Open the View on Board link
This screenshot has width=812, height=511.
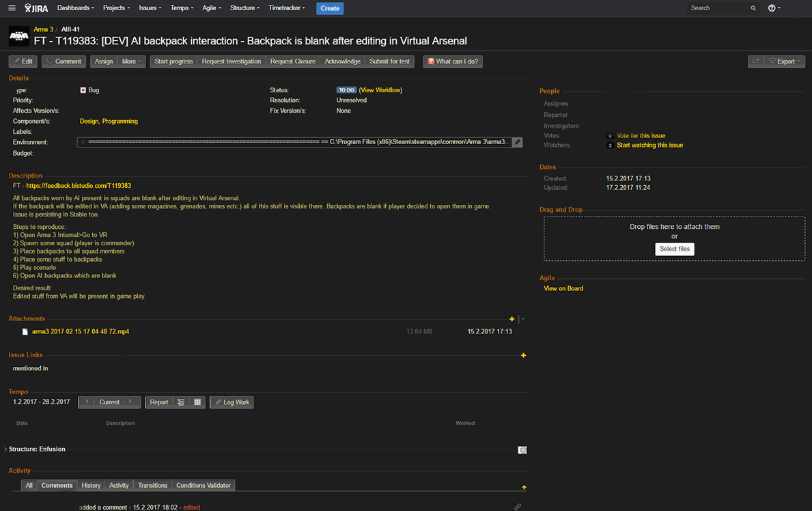coord(563,289)
